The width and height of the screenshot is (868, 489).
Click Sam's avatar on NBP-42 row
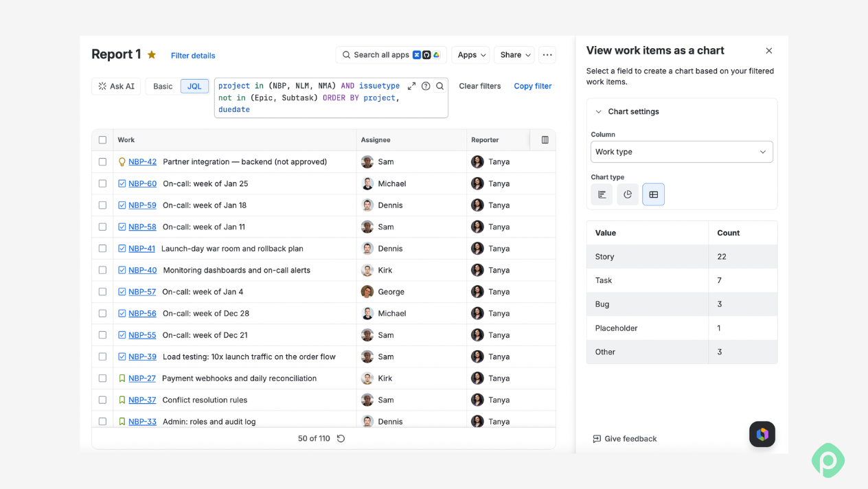(367, 162)
